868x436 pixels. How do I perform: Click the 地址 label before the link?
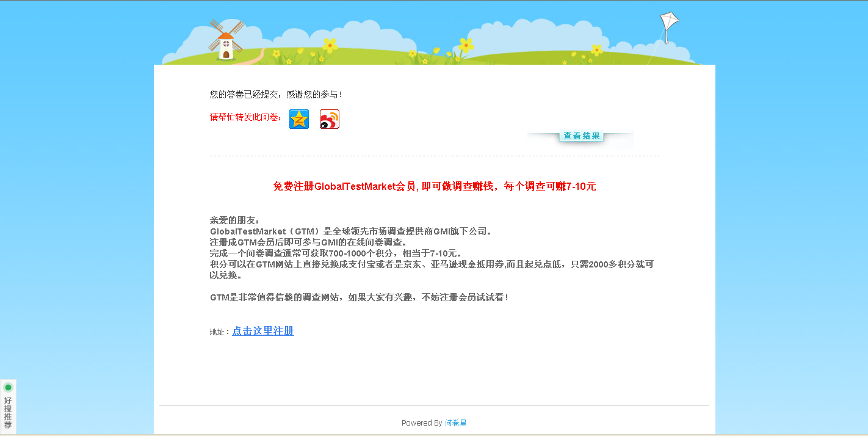(220, 332)
